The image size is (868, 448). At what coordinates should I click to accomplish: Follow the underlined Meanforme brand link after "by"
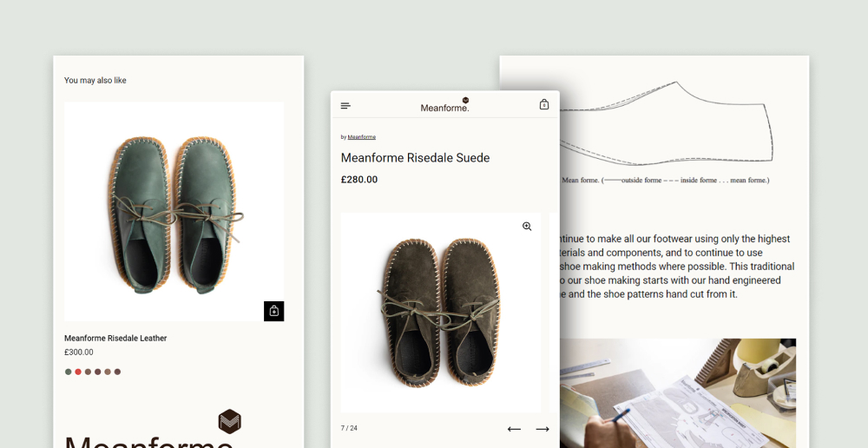tap(361, 137)
